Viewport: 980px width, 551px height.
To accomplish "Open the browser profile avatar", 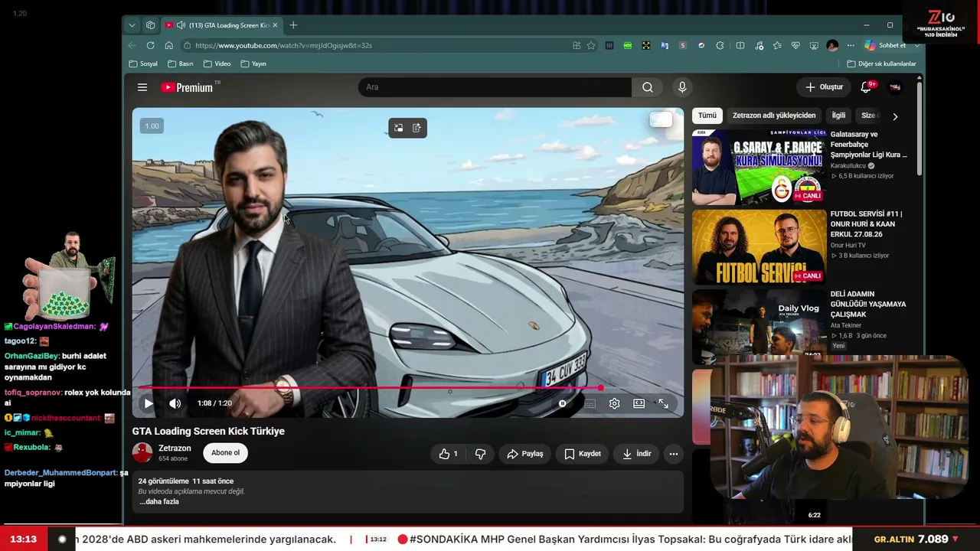I will 832,46.
